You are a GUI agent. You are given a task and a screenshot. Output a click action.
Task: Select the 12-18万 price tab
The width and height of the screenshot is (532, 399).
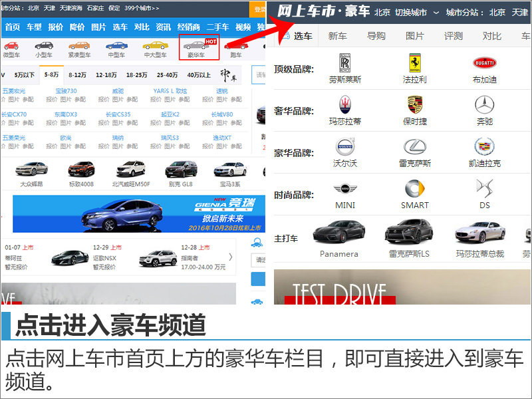click(x=106, y=75)
